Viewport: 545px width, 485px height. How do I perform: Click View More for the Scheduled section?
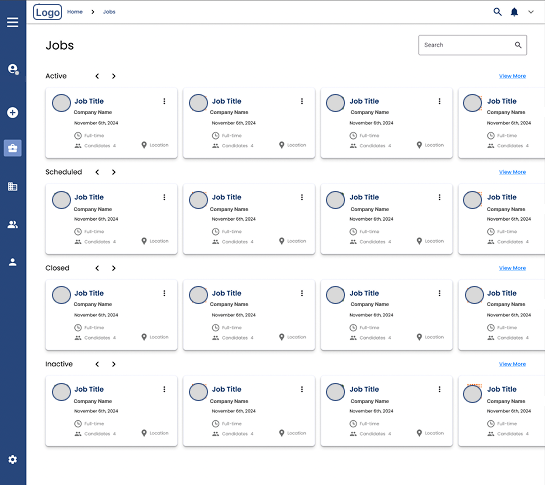(512, 172)
